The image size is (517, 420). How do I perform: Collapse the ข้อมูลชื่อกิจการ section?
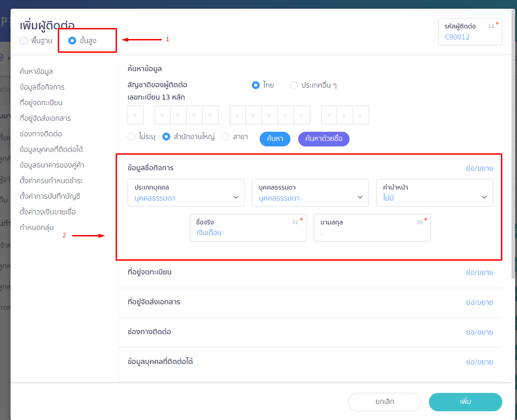point(479,168)
